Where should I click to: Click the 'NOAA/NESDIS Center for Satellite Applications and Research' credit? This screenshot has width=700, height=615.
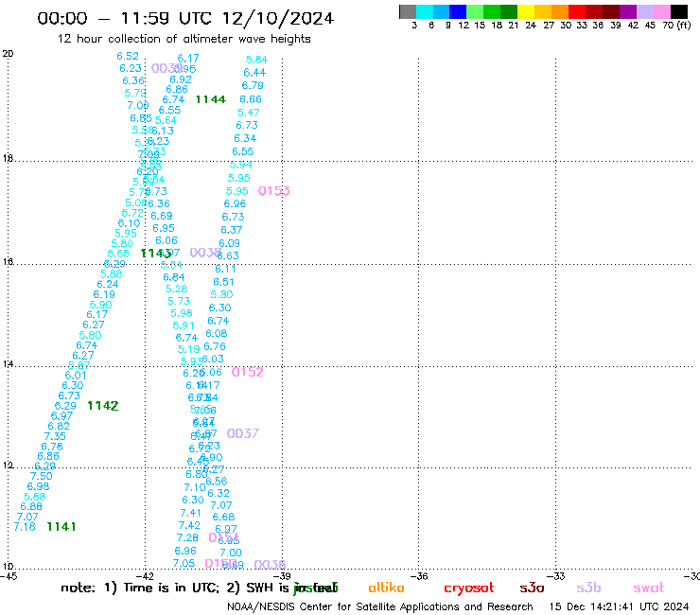[380, 606]
